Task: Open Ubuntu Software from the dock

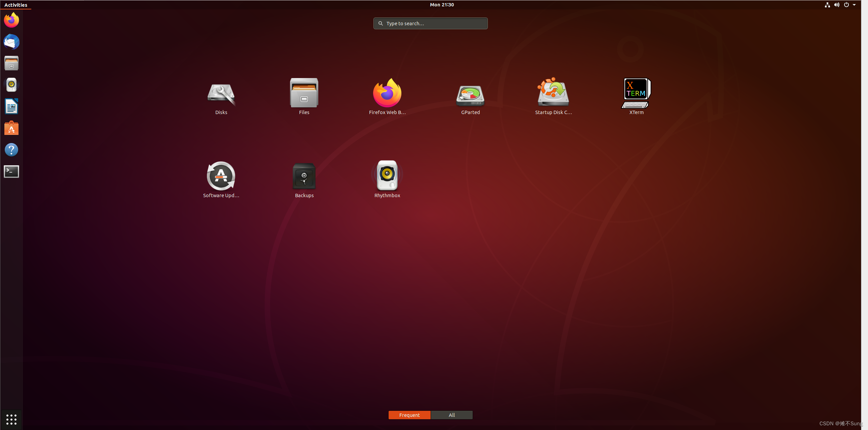Action: pos(11,128)
